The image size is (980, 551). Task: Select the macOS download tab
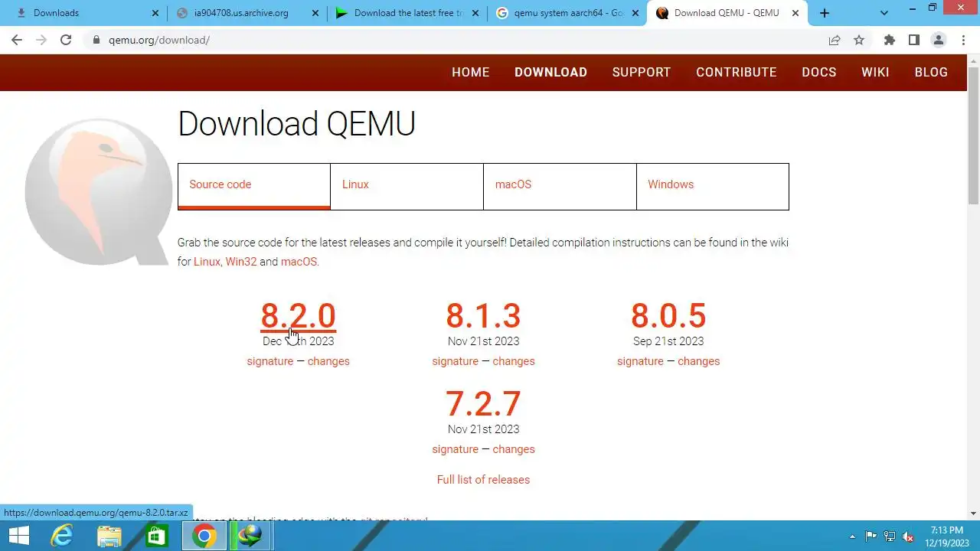560,186
